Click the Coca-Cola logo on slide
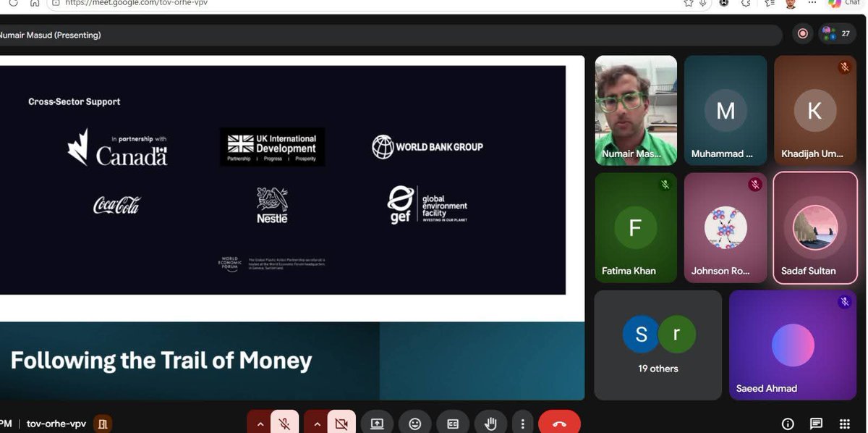The height and width of the screenshot is (433, 868). (x=117, y=205)
